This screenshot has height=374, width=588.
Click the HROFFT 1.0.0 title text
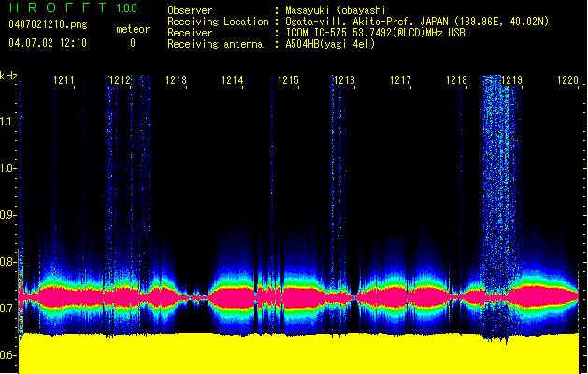point(74,7)
